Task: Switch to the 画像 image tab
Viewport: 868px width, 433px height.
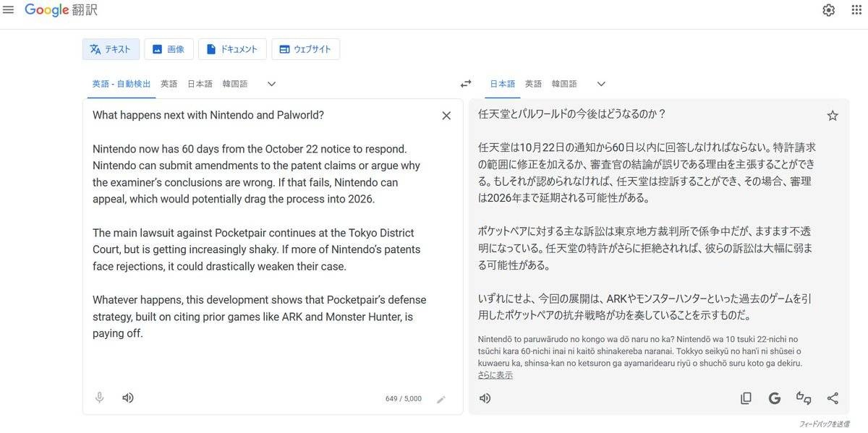Action: point(169,49)
